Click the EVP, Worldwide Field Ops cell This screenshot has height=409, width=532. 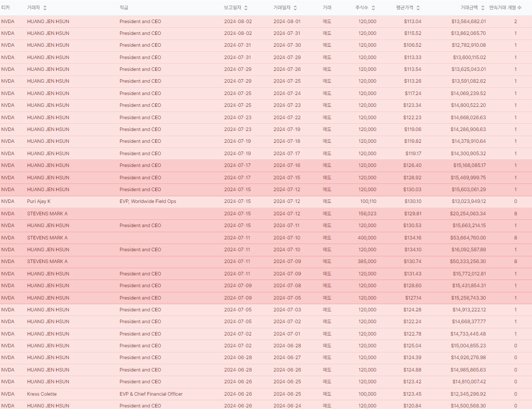pos(148,201)
